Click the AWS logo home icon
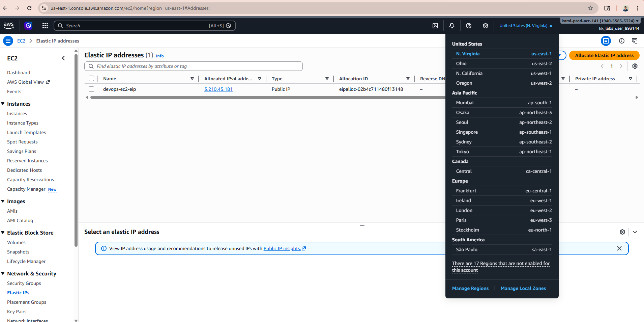The image size is (644, 322). tap(9, 25)
